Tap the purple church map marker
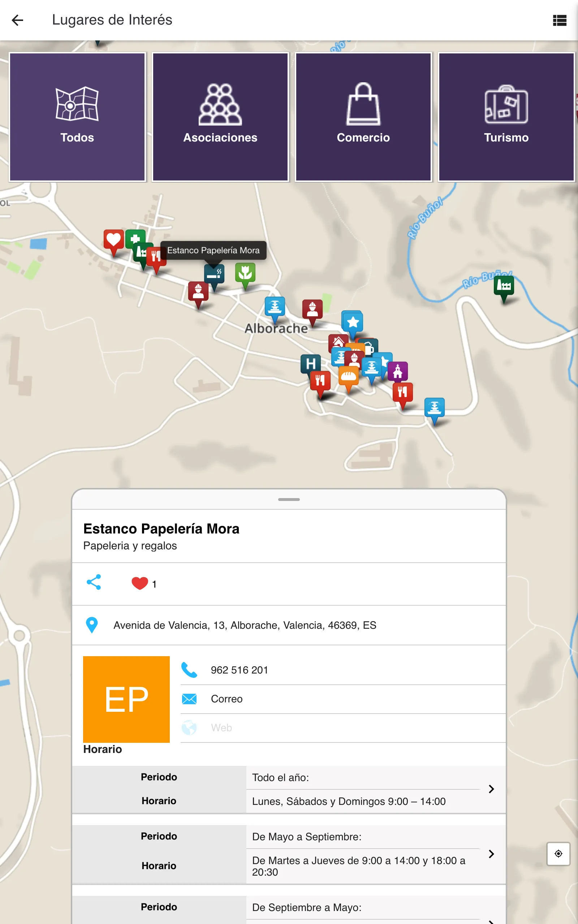Image resolution: width=578 pixels, height=924 pixels. (398, 371)
